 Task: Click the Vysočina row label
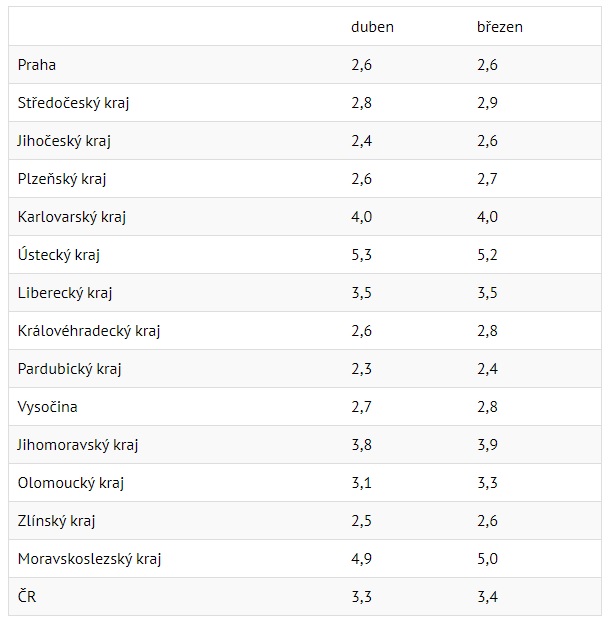(x=47, y=407)
